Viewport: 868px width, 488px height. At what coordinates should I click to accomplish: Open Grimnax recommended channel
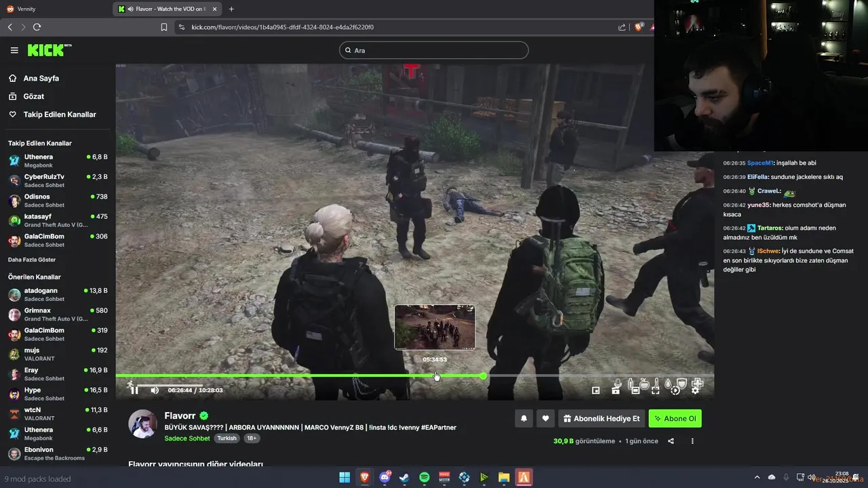pyautogui.click(x=58, y=314)
